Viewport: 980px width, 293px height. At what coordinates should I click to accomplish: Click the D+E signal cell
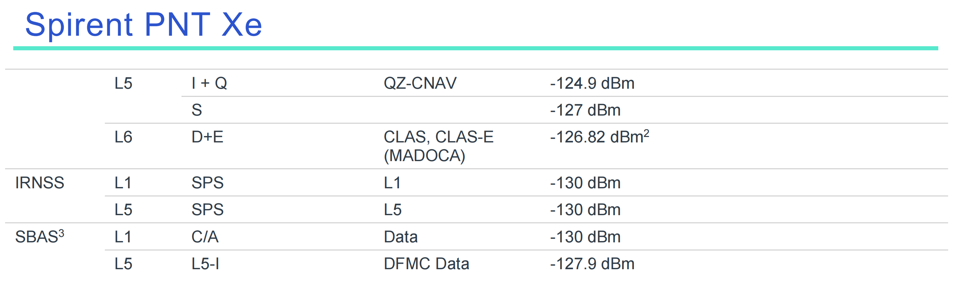pyautogui.click(x=207, y=137)
